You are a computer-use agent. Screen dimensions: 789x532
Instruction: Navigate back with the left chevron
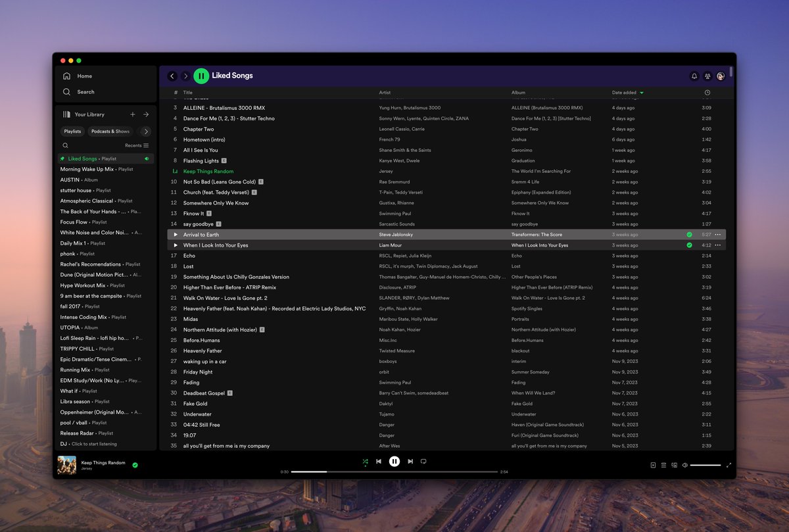[x=172, y=76]
